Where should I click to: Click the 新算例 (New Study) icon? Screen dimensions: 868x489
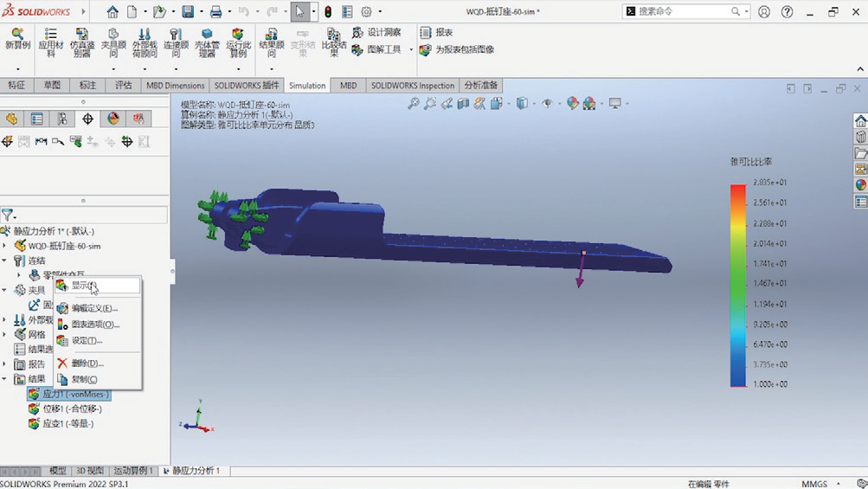click(17, 40)
